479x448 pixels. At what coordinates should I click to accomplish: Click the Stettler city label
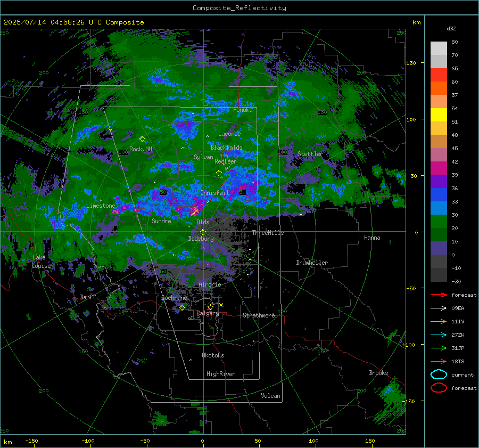310,154
